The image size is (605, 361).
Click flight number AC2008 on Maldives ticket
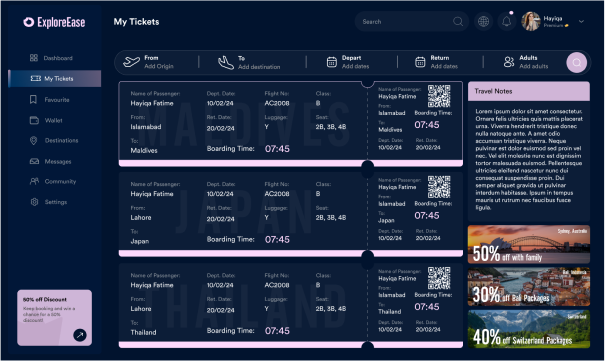277,103
